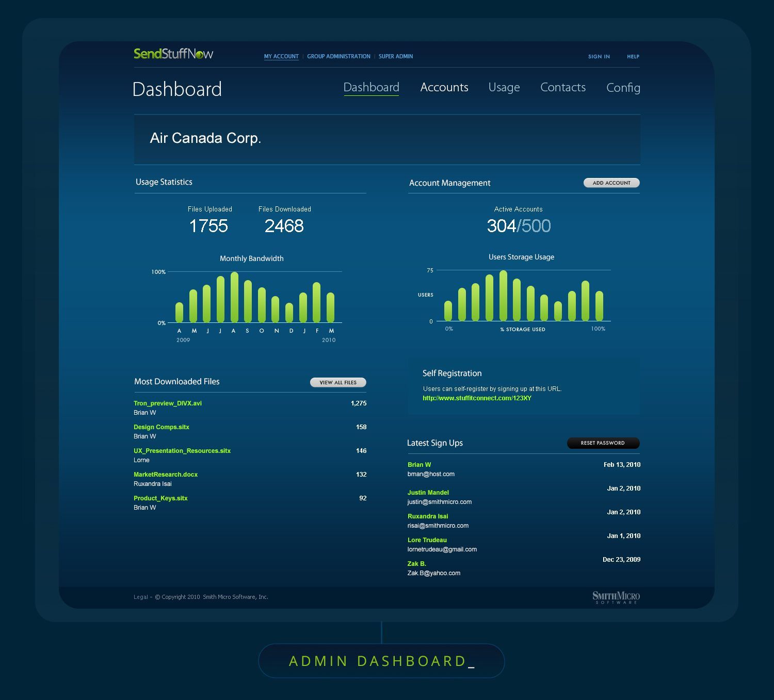Viewport: 774px width, 700px height.
Task: Open the ADD ACCOUNT button
Action: pyautogui.click(x=611, y=183)
